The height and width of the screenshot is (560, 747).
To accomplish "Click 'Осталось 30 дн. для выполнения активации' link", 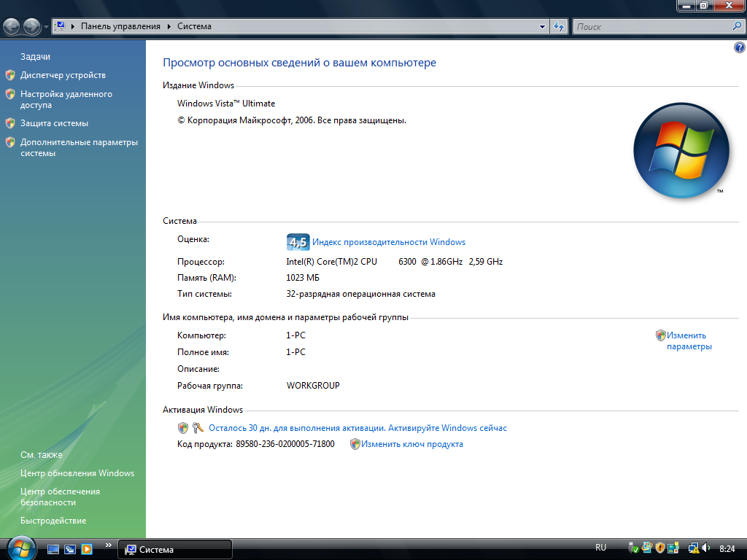I will (x=296, y=428).
